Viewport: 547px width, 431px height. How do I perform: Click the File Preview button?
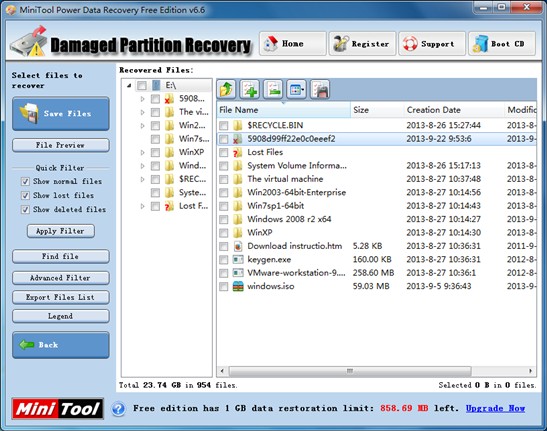pyautogui.click(x=61, y=145)
